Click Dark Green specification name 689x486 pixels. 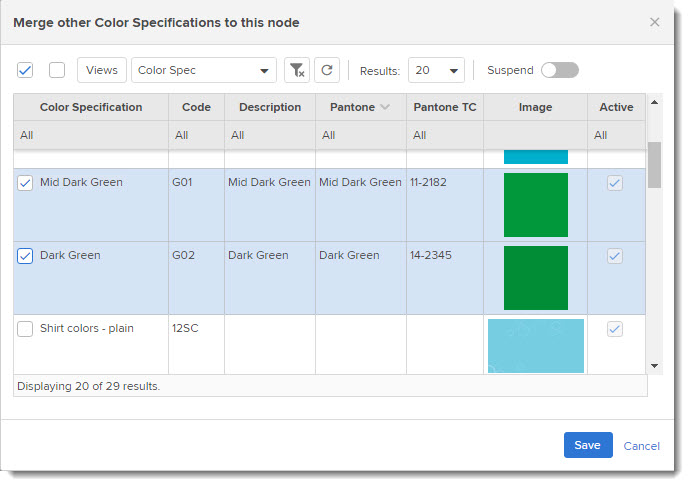(x=70, y=255)
